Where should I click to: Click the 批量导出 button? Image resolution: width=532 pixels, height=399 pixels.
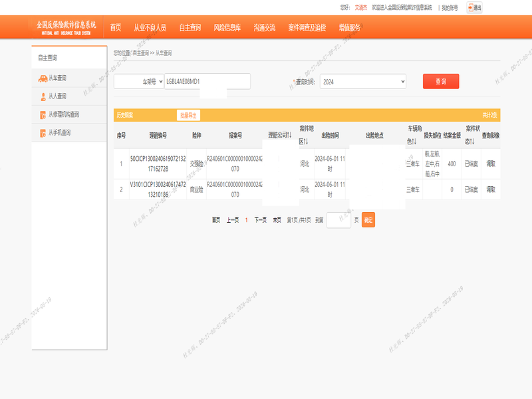pos(188,115)
